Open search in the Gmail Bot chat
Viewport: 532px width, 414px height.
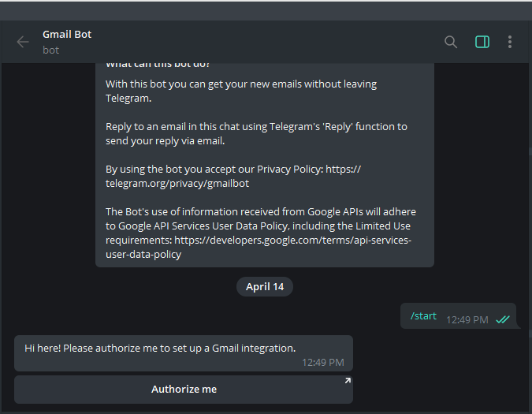[x=451, y=42]
